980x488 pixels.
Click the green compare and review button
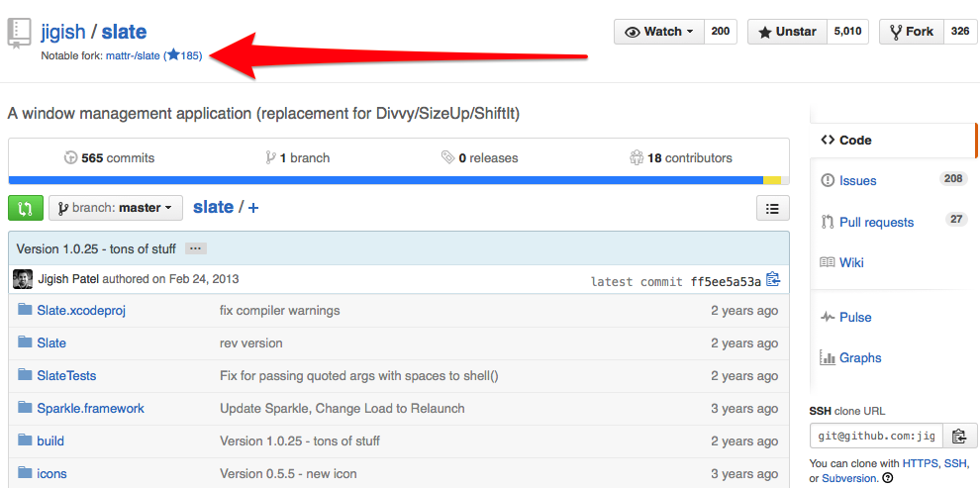click(25, 208)
